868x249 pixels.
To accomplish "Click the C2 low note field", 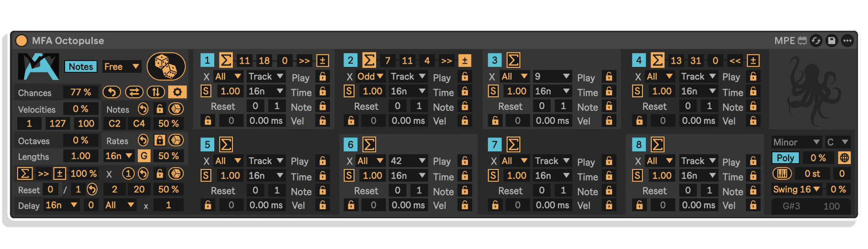I will click(114, 123).
